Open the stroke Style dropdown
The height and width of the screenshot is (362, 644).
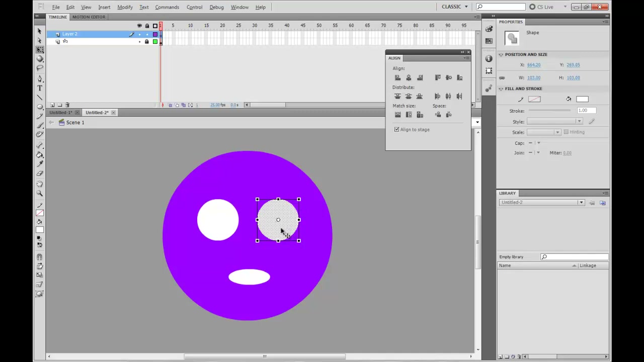pos(554,122)
